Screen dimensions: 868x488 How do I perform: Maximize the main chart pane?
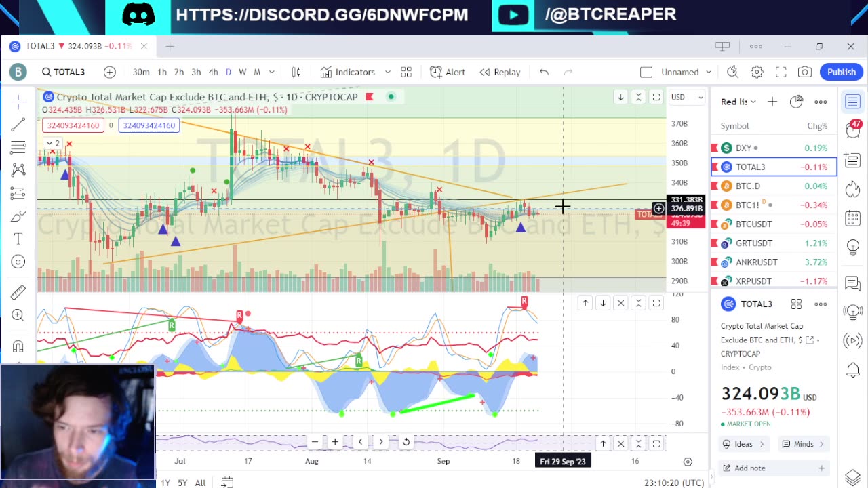(656, 97)
